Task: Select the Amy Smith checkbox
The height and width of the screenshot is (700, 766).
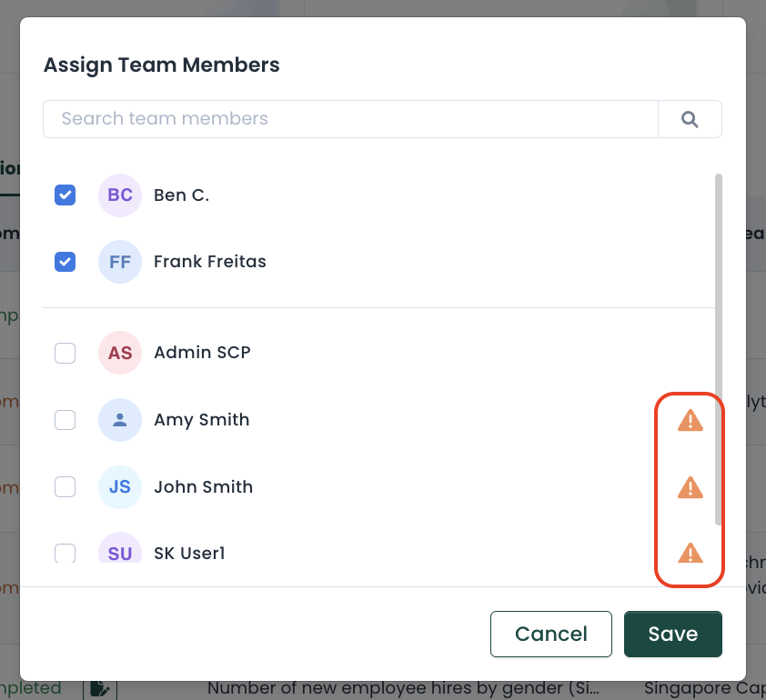Action: pyautogui.click(x=65, y=420)
